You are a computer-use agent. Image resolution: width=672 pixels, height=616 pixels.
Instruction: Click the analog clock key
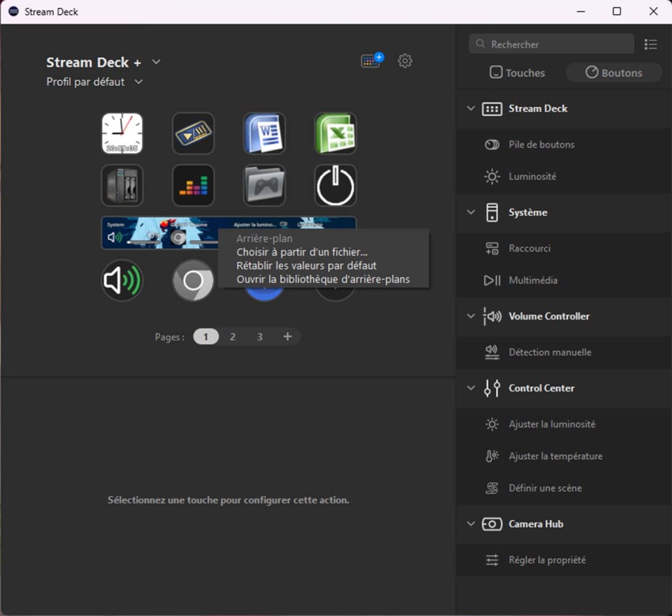[x=122, y=133]
